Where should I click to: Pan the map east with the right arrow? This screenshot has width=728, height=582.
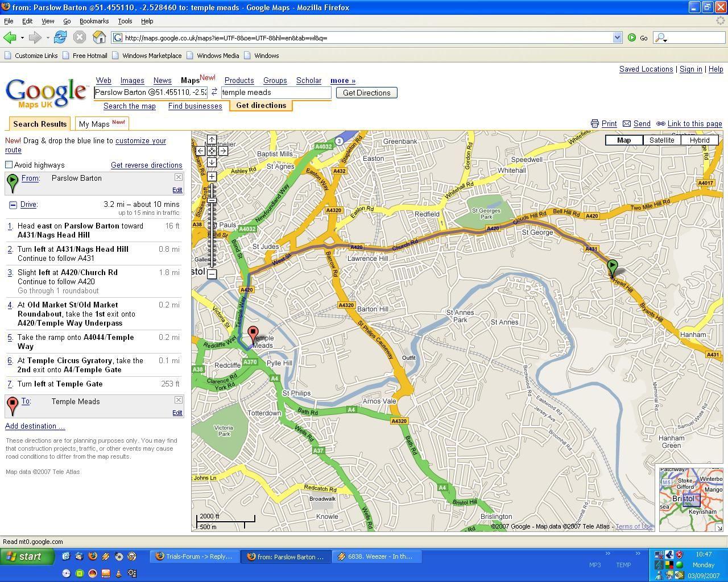coord(223,151)
